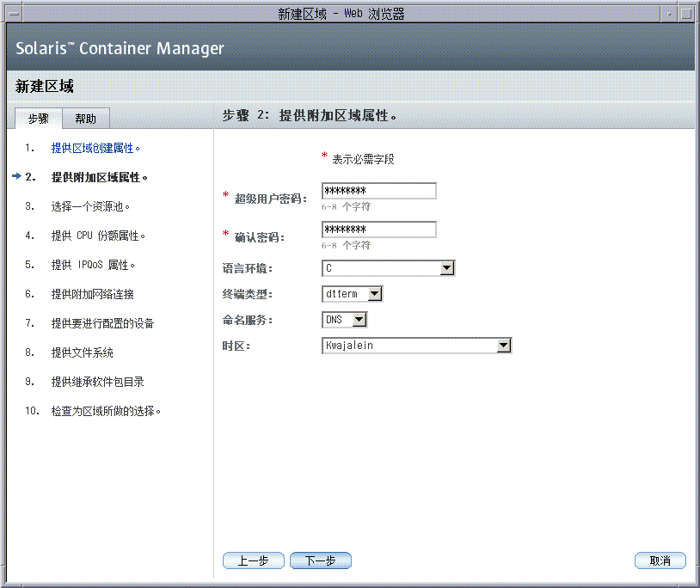Screen dimensions: 700x588
Task: Click the 上一步 back button
Action: click(x=254, y=560)
